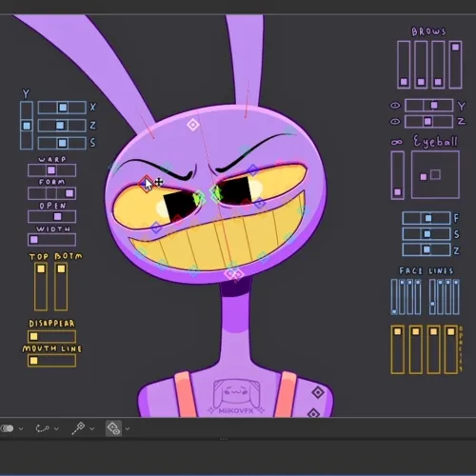This screenshot has width=476, height=476.
Task: Click the head S slider handle on left panel
Action: click(63, 143)
